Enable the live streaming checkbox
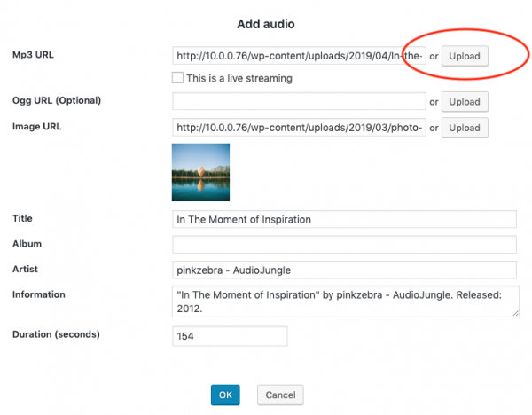Image resolution: width=532 pixels, height=415 pixels. [178, 78]
